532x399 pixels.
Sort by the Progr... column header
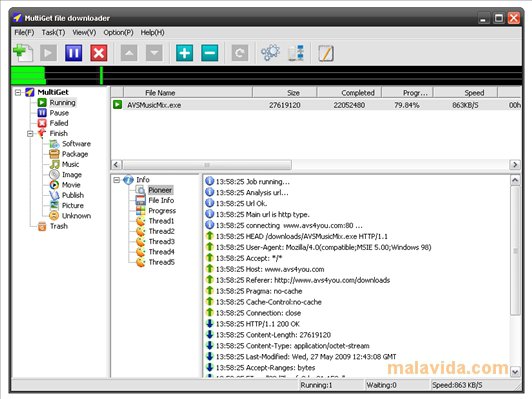click(x=407, y=93)
